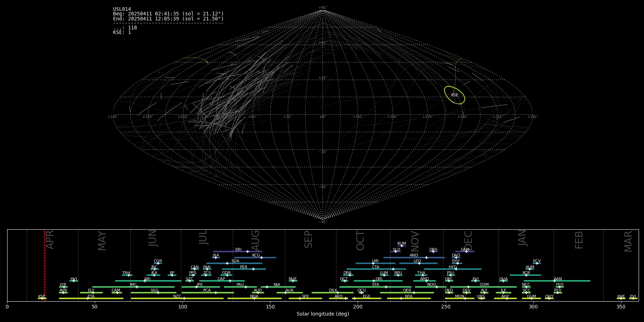Click the sporadic count '...: 118' line
This screenshot has height=322, width=644.
125,28
